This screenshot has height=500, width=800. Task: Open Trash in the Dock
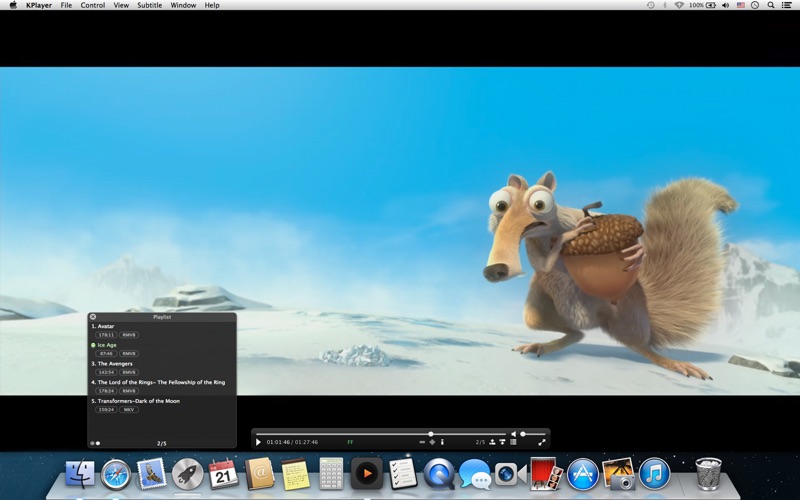point(709,473)
